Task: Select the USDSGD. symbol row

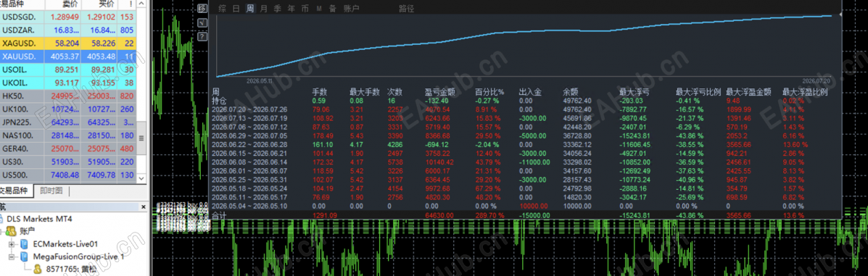Action: (69, 17)
